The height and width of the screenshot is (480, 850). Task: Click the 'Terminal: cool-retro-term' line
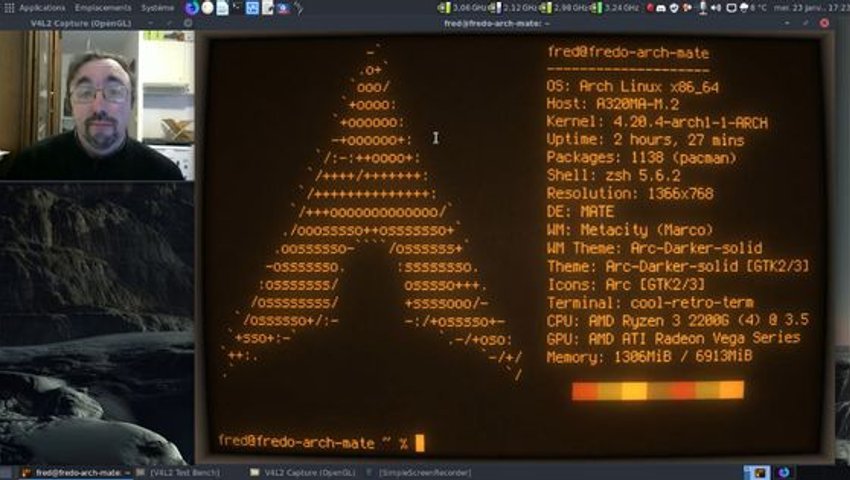[x=650, y=303]
